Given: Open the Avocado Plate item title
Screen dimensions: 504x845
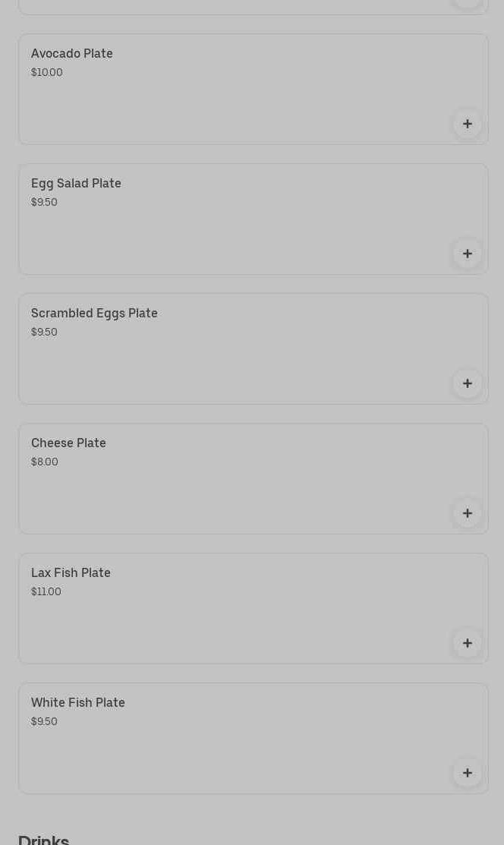Looking at the screenshot, I should [72, 53].
